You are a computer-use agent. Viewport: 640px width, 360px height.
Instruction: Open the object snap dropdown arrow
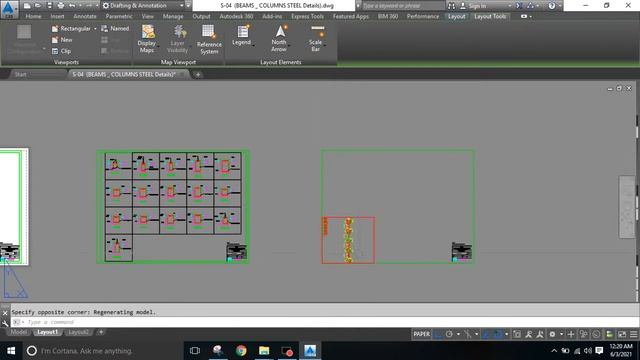(x=507, y=334)
